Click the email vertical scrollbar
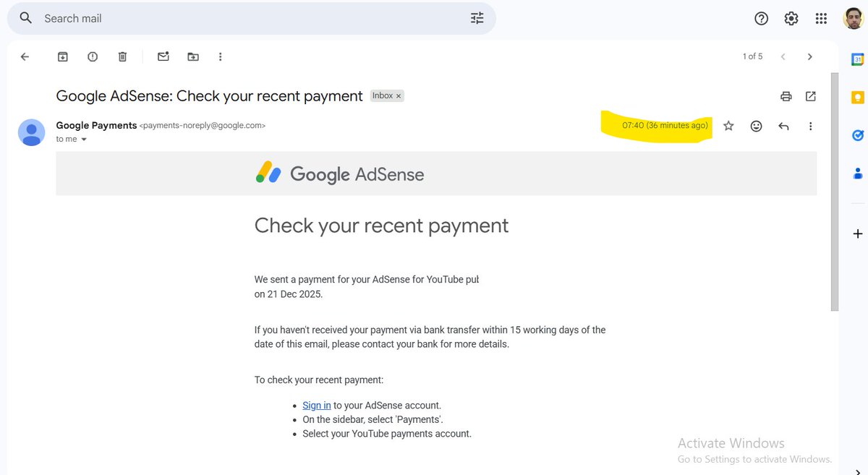This screenshot has height=475, width=868. click(x=835, y=192)
